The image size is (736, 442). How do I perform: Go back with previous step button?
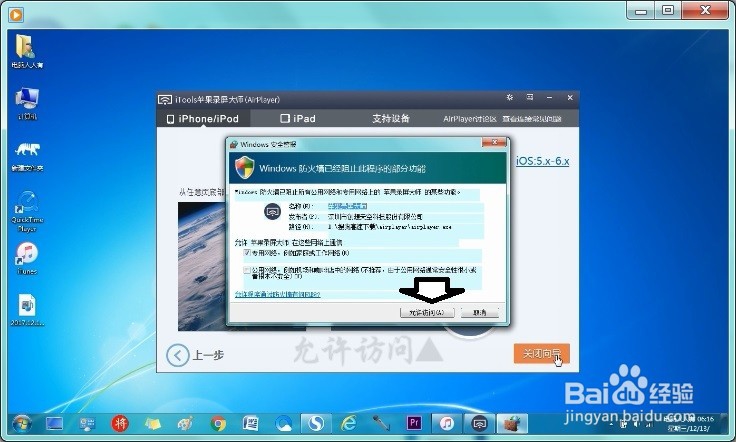click(195, 355)
